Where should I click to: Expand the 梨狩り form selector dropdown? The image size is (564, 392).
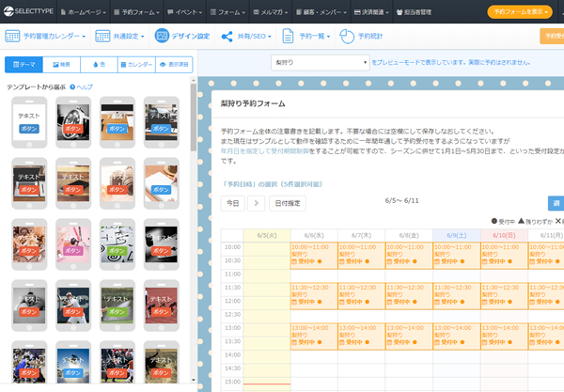point(320,62)
